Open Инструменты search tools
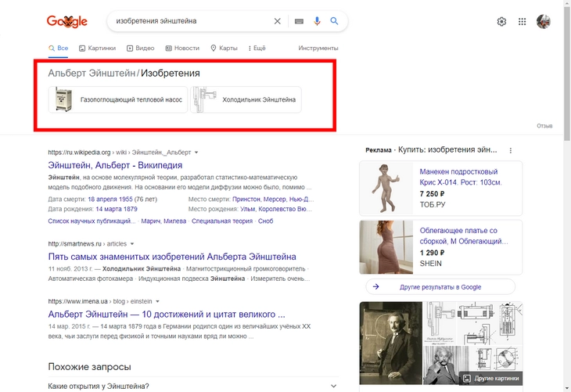571x392 pixels. [x=318, y=48]
